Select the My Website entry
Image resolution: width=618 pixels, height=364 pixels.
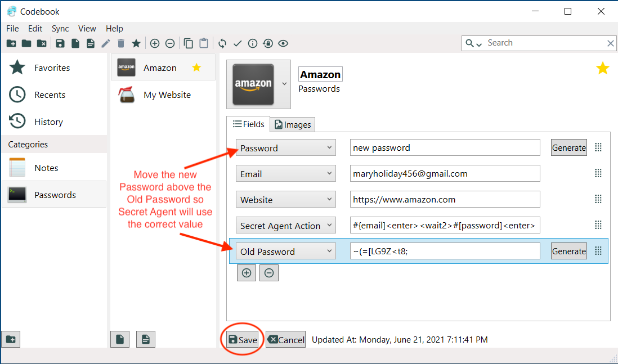point(163,95)
